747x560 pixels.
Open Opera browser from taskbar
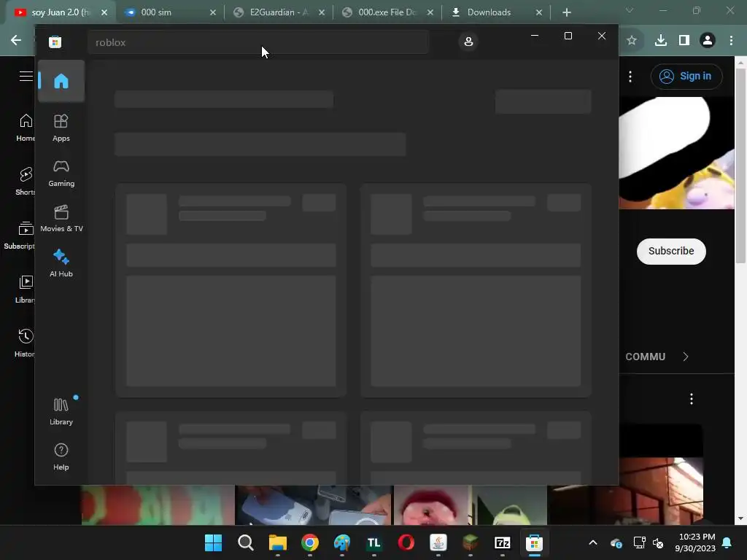click(x=406, y=542)
